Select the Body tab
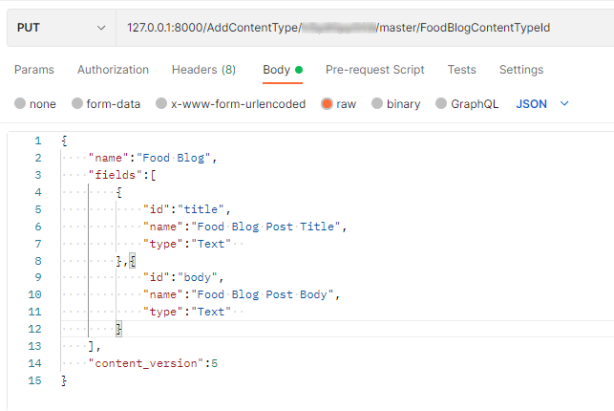The image size is (614, 411). (x=282, y=70)
